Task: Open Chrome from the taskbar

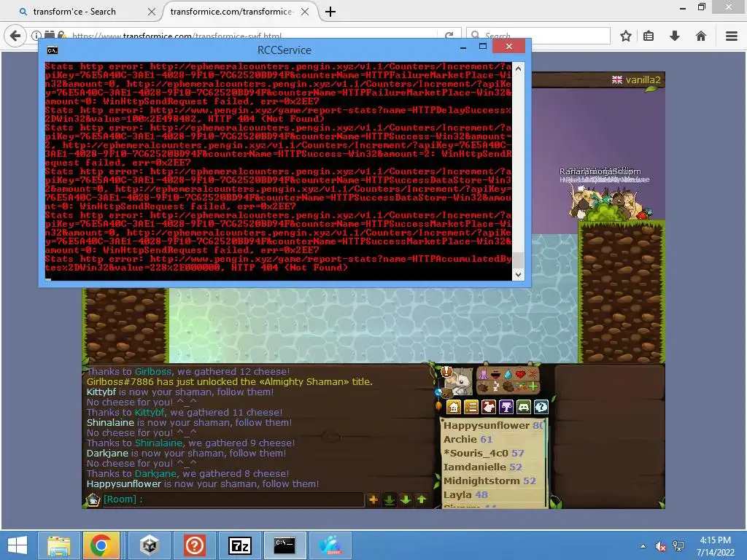Action: pos(101,545)
